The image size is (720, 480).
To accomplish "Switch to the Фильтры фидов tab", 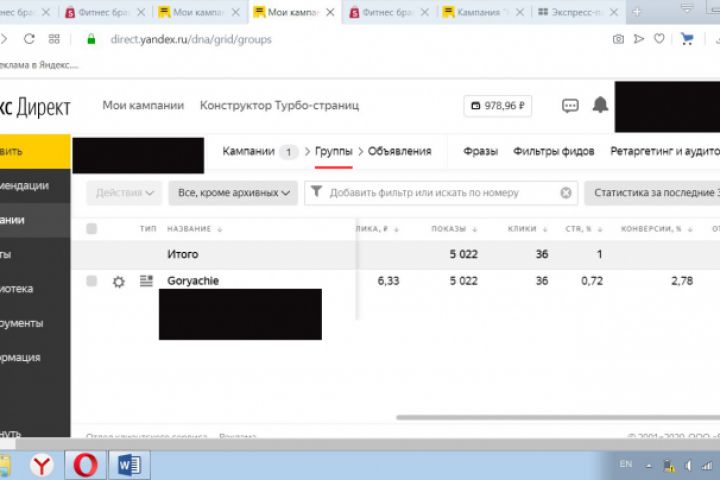I will point(553,151).
